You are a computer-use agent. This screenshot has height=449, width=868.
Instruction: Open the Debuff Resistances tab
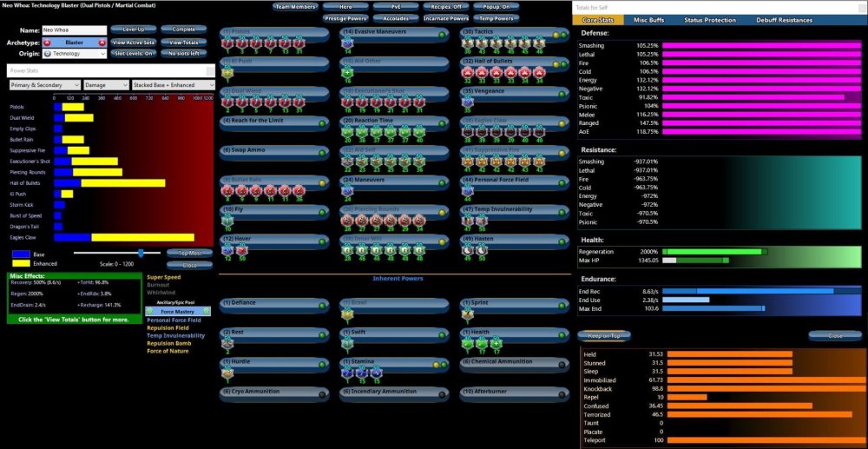coord(785,20)
